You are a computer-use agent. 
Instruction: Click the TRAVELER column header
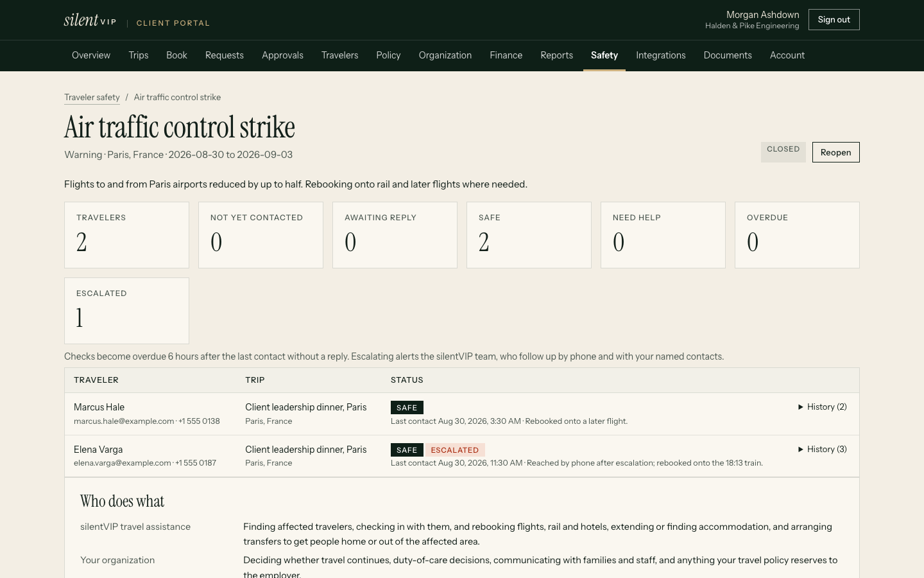point(96,380)
